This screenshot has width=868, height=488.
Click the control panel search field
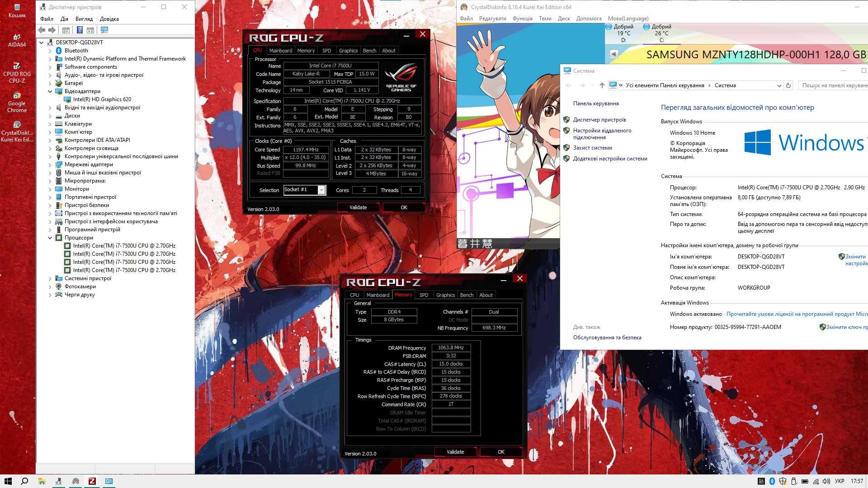point(833,85)
